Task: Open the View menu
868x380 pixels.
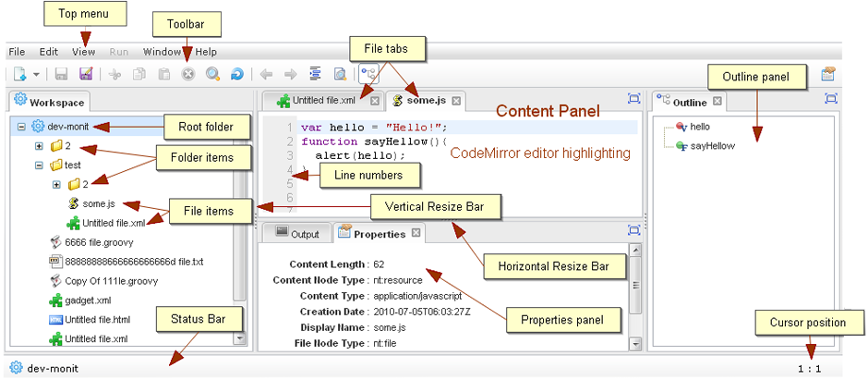Action: point(83,53)
